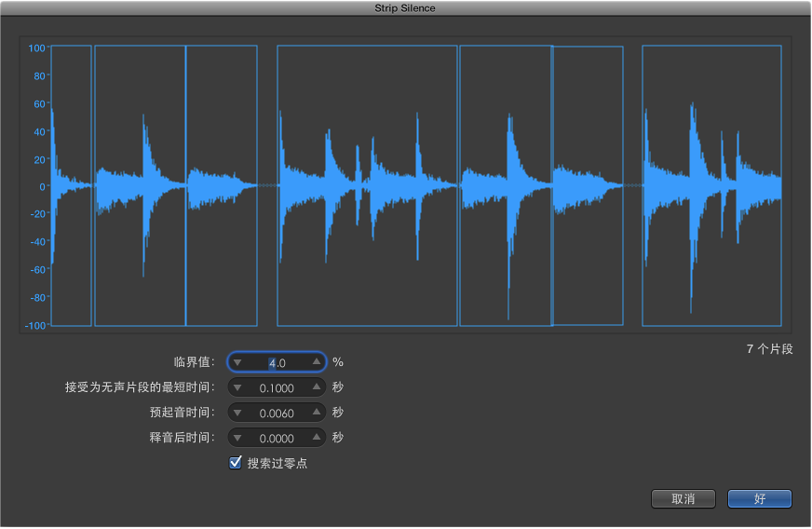Toggle the 搜索过零点 checkbox

click(x=236, y=463)
